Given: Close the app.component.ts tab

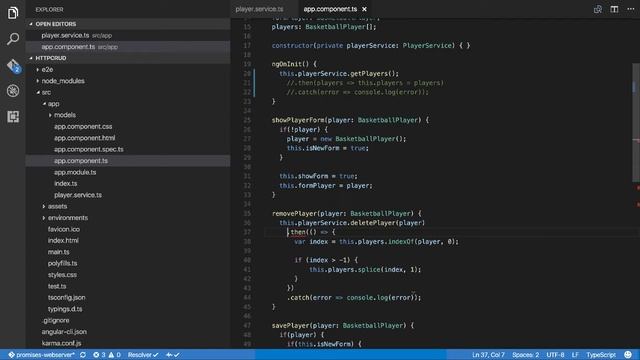Looking at the screenshot, I should [x=364, y=9].
